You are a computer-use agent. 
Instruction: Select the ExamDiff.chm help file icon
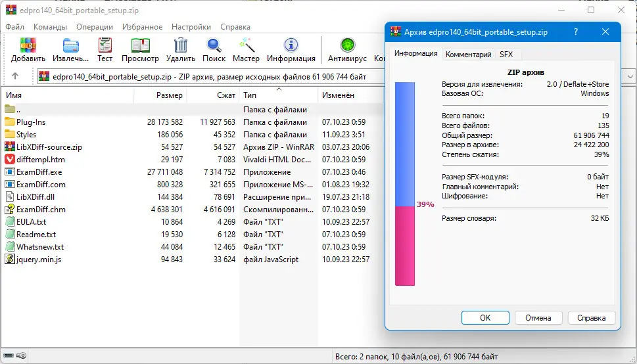10,210
